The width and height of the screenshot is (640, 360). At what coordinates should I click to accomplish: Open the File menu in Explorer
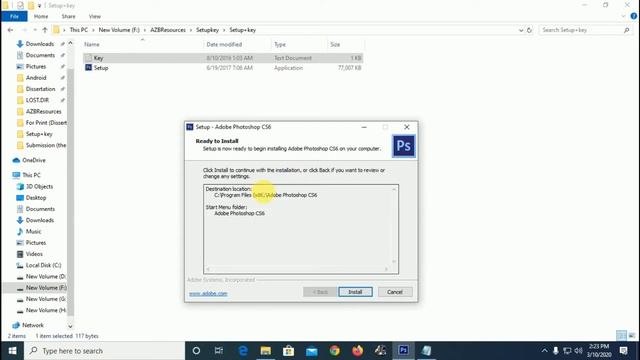pos(14,16)
